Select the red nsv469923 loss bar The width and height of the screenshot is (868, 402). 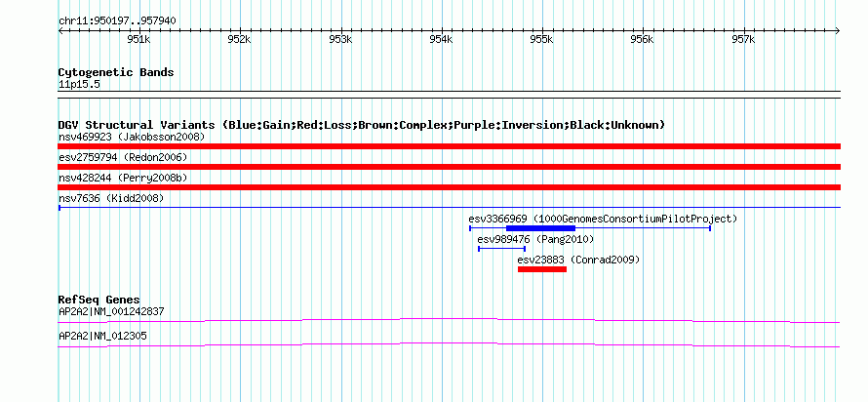pyautogui.click(x=449, y=146)
